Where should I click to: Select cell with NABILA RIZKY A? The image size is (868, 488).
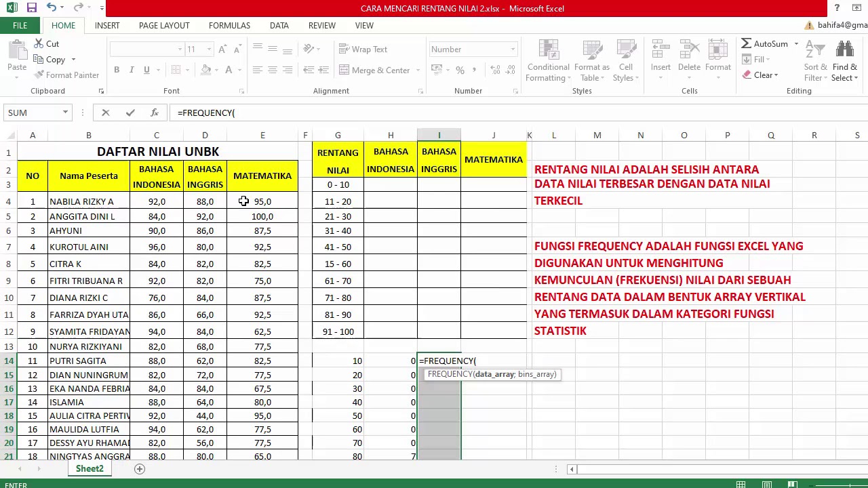tap(88, 201)
